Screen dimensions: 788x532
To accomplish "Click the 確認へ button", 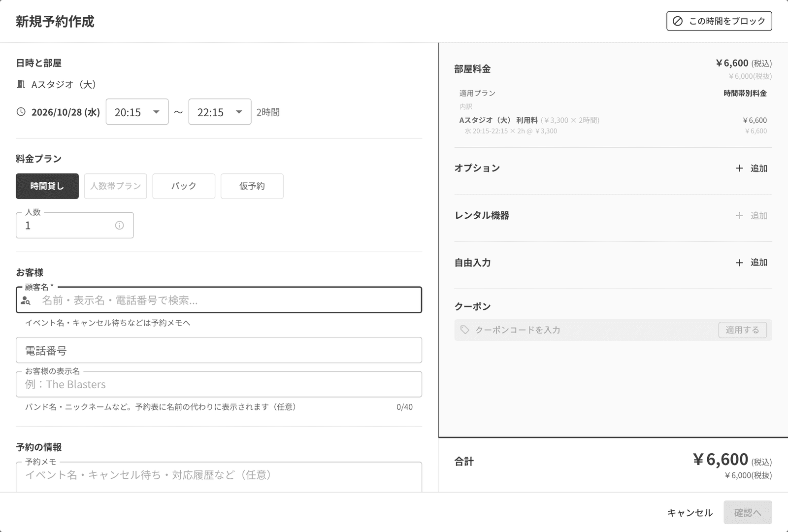I will tap(748, 513).
